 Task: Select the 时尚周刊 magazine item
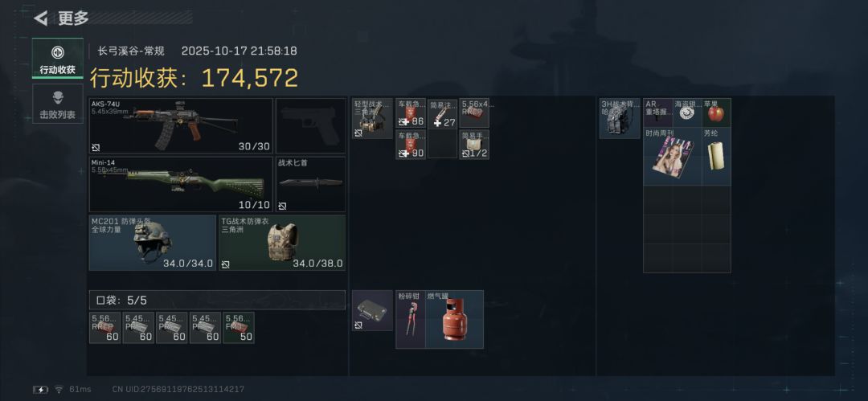(x=673, y=156)
